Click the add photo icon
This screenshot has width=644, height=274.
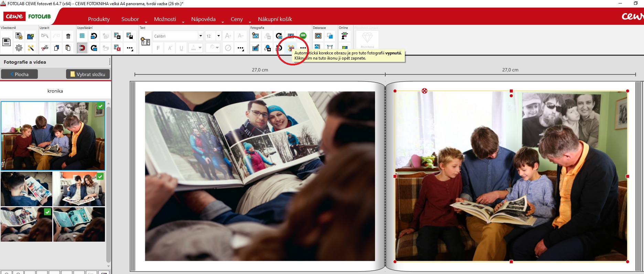(256, 36)
